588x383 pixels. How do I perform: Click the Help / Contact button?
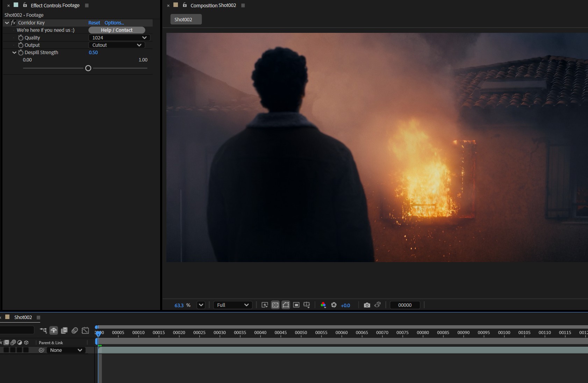(x=117, y=30)
